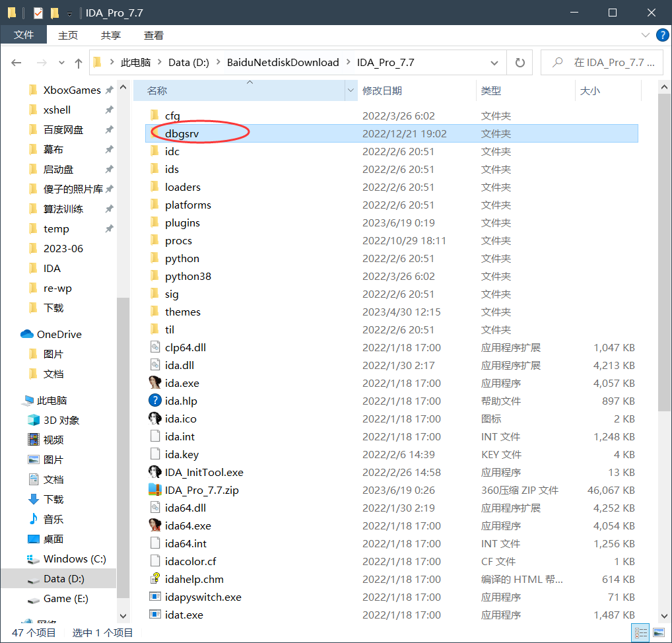Expand BaiduNetdiskDownload breadcrumb chevron
This screenshot has width=672, height=643.
coord(348,63)
